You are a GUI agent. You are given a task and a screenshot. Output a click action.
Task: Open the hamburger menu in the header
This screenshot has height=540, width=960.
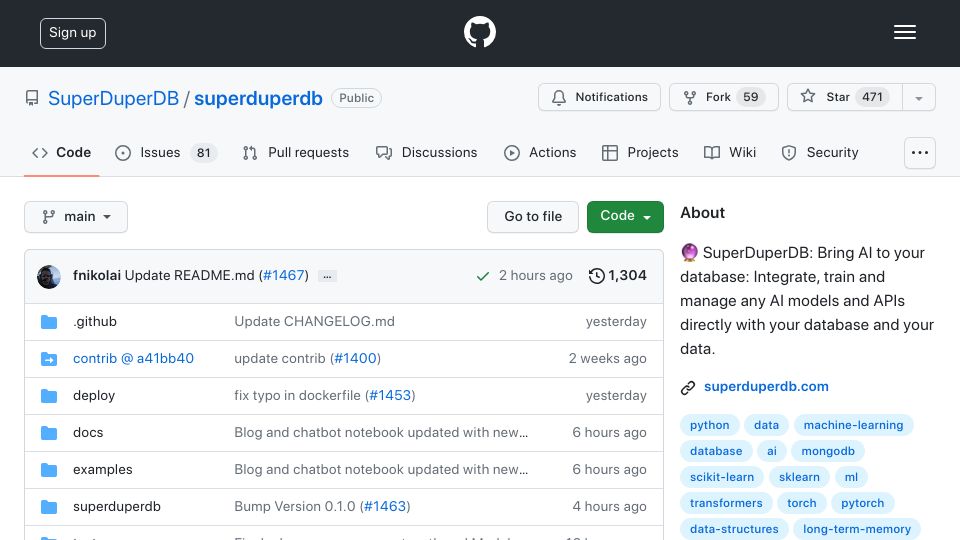pyautogui.click(x=904, y=32)
